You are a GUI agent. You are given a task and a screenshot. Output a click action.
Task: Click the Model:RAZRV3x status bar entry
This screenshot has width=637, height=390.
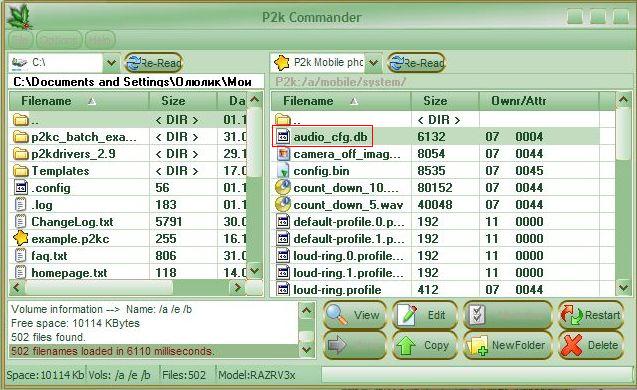(256, 375)
